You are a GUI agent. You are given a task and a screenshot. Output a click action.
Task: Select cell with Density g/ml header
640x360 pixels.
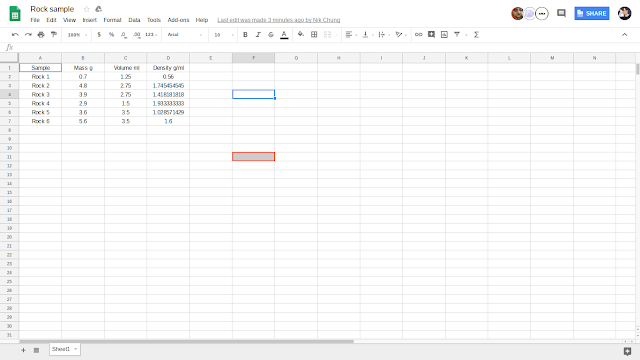tap(168, 68)
